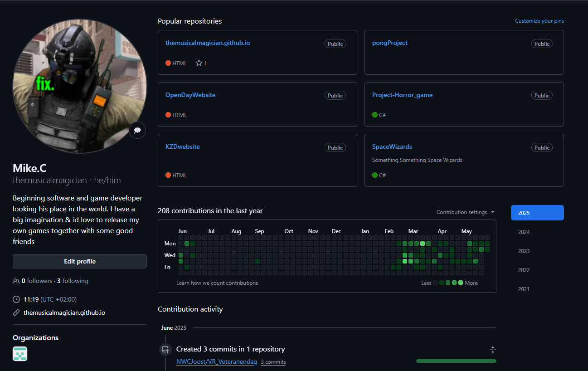Viewport: 588px width, 371px height.
Task: Click the brightest green legend square near More
Action: point(461,283)
